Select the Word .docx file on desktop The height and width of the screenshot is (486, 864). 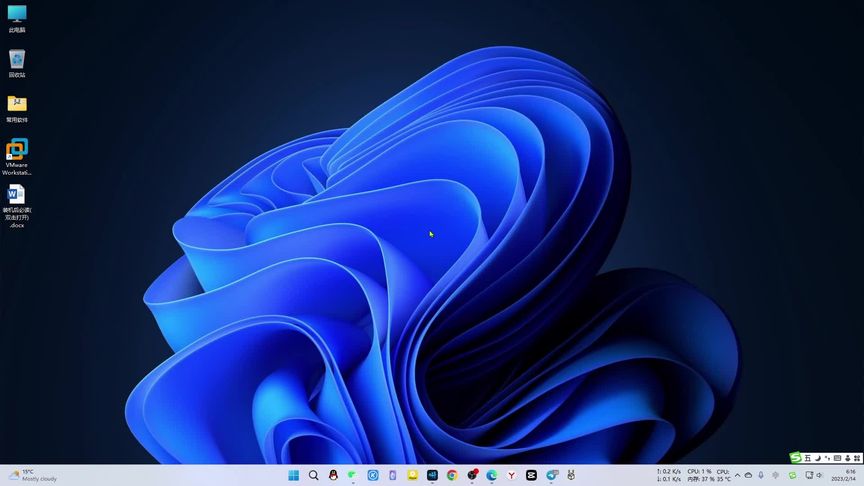point(17,206)
